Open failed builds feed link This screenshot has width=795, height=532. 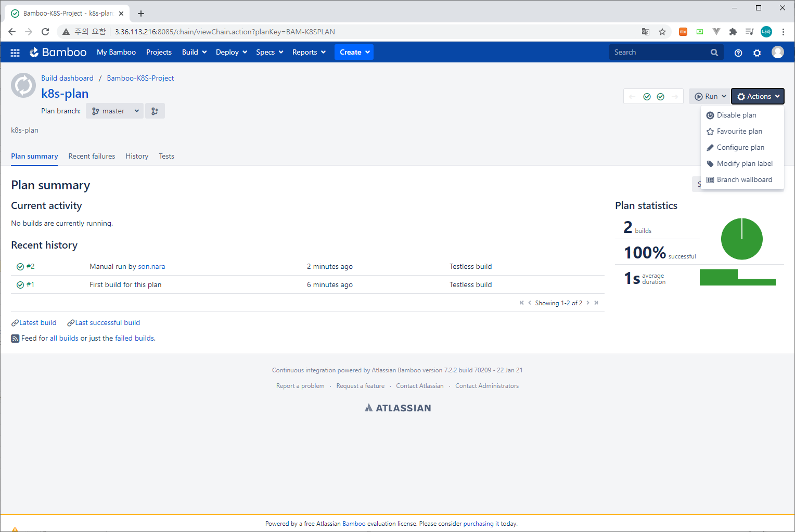[x=135, y=338]
